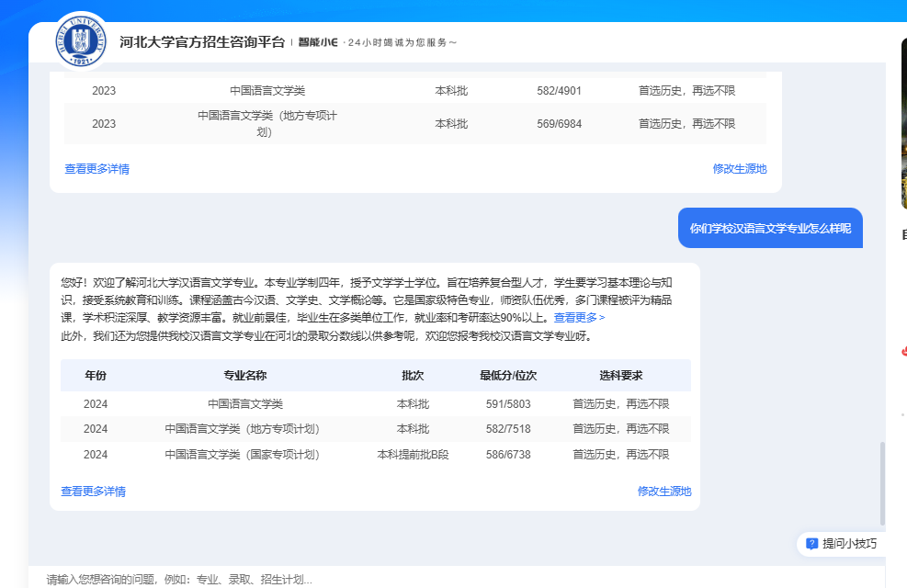This screenshot has width=907, height=588.
Task: Click the 最低分/位次 column header
Action: click(507, 376)
